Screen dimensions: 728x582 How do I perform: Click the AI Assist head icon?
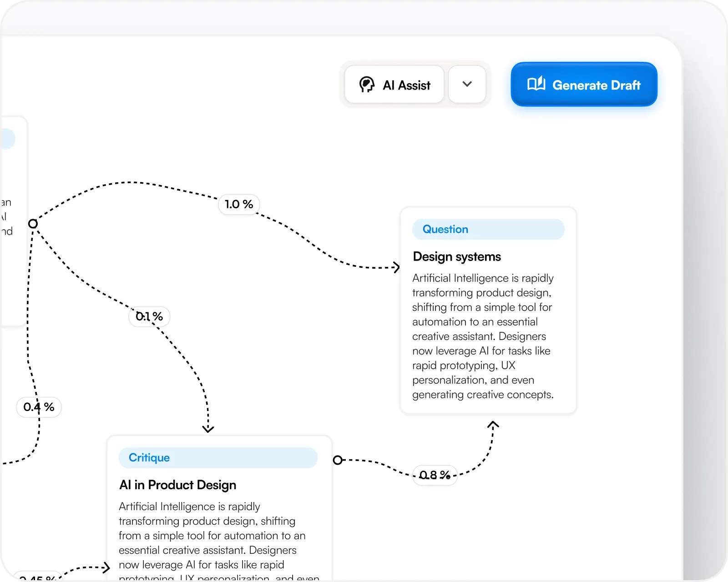pos(367,85)
